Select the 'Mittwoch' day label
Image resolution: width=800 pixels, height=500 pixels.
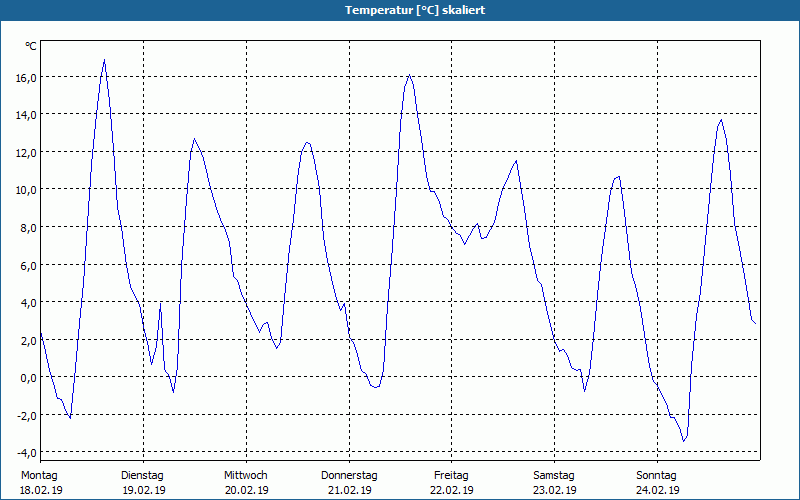(x=245, y=476)
